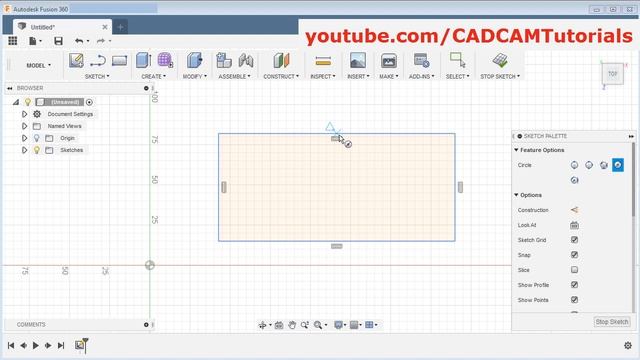Open a new design tab with plus

pos(120,27)
